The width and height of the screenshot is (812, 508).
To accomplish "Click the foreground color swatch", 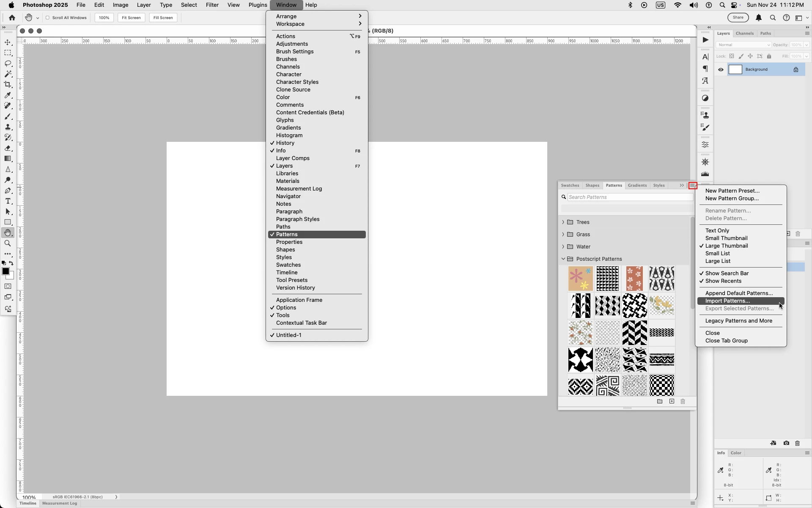I will coord(5,272).
